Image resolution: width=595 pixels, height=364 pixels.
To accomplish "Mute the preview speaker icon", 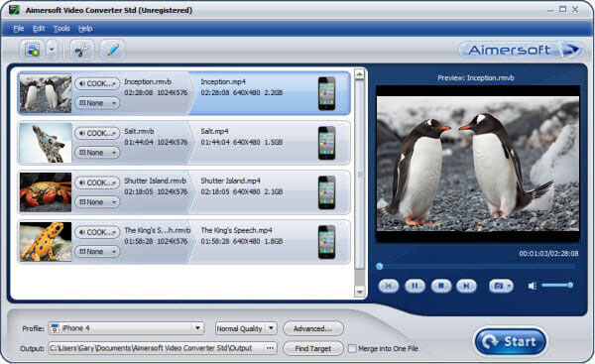I will [x=532, y=286].
